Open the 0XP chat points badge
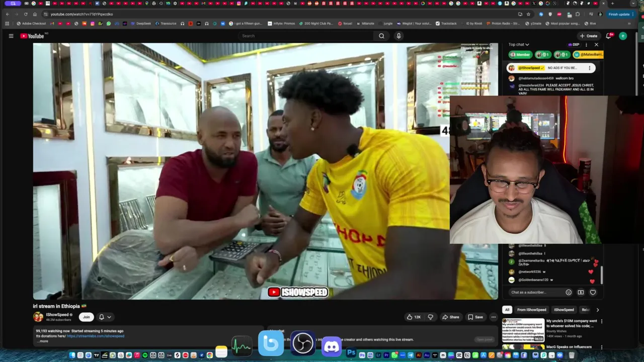Screen dimensions: 644x362 click(575, 45)
